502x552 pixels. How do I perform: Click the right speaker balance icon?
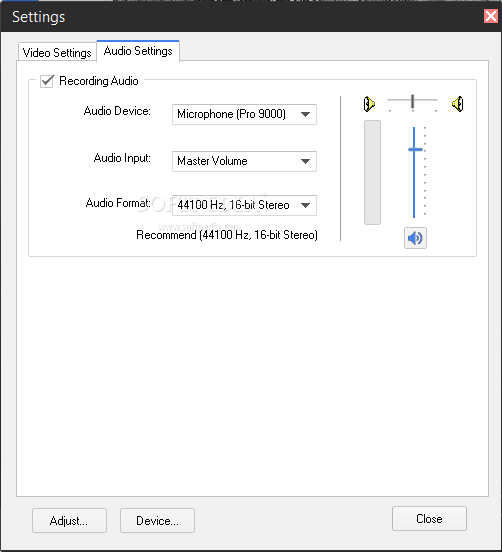coord(458,104)
